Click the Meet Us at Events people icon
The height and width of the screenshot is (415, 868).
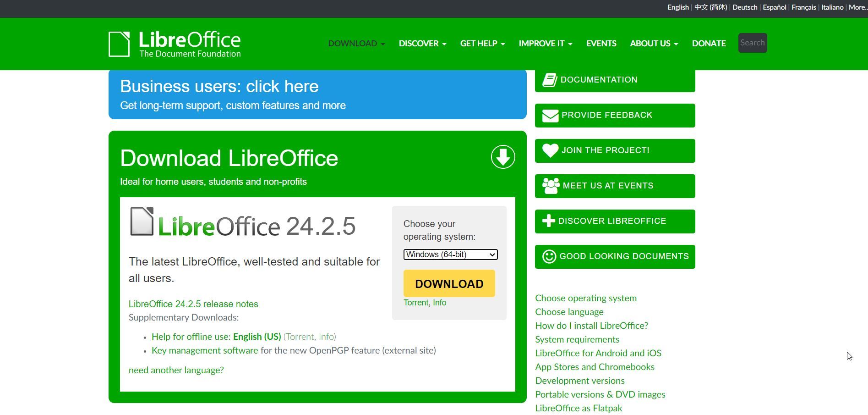point(551,186)
